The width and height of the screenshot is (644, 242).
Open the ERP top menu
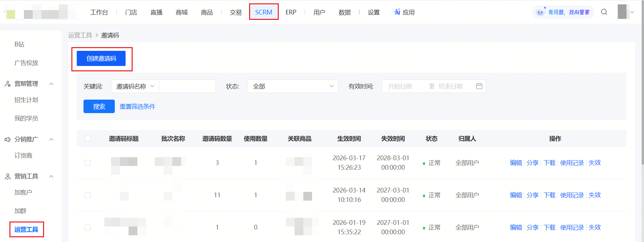pyautogui.click(x=291, y=12)
